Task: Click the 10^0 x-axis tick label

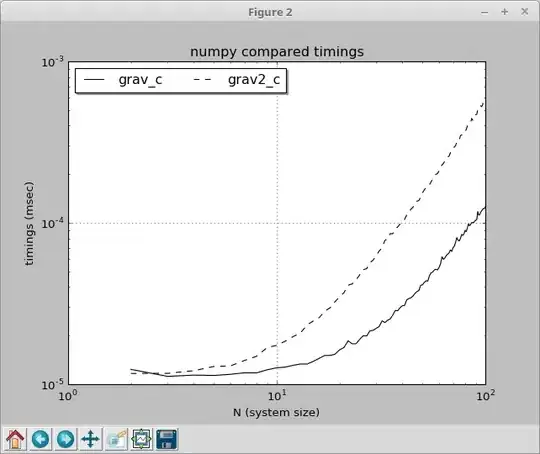Action: tap(67, 396)
